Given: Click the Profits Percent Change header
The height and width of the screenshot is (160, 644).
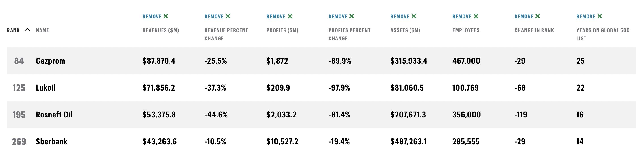Looking at the screenshot, I should coord(349,34).
